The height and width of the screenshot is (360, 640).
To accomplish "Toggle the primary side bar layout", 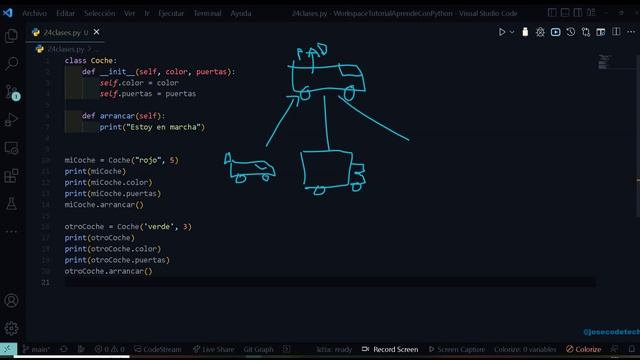I will [552, 13].
